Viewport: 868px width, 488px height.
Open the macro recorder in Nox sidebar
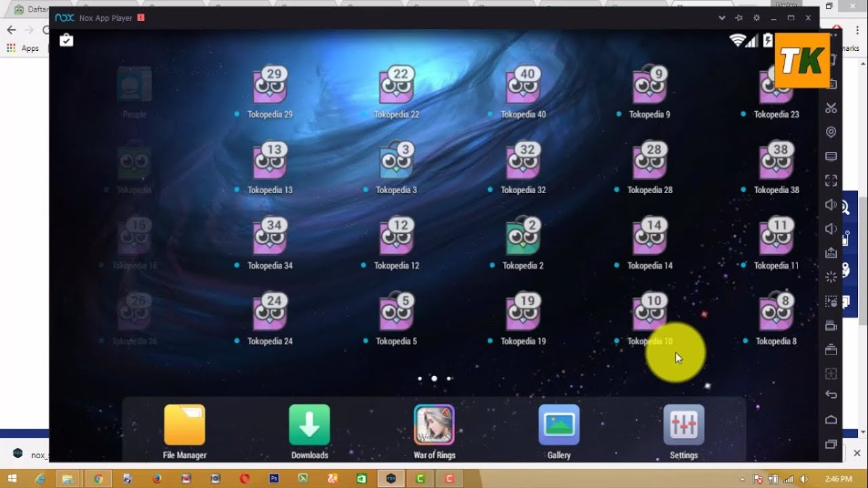pyautogui.click(x=831, y=301)
